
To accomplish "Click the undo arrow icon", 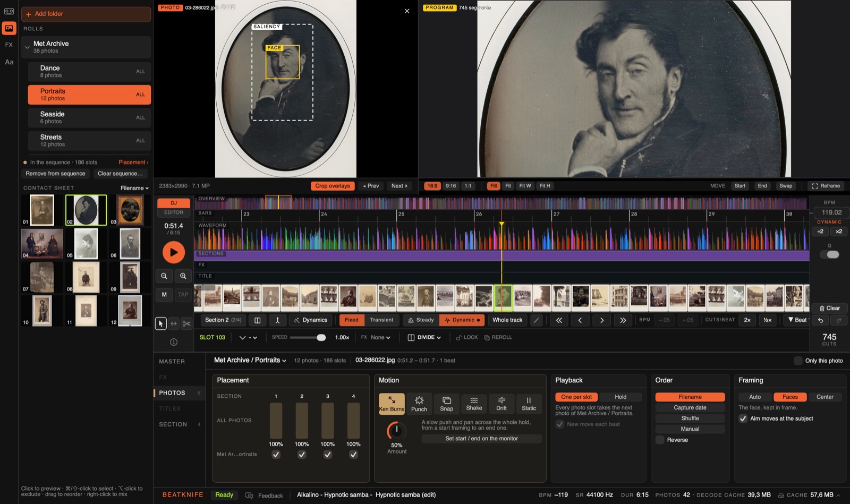I will click(821, 320).
